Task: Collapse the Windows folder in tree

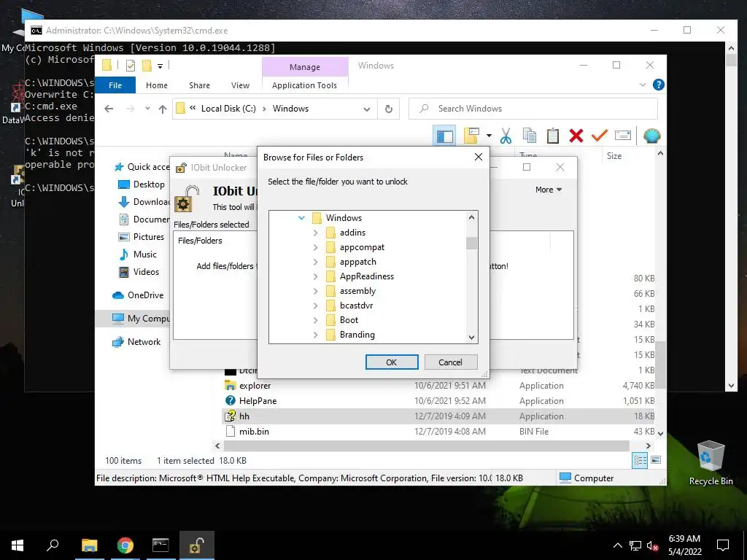Action: tap(301, 217)
